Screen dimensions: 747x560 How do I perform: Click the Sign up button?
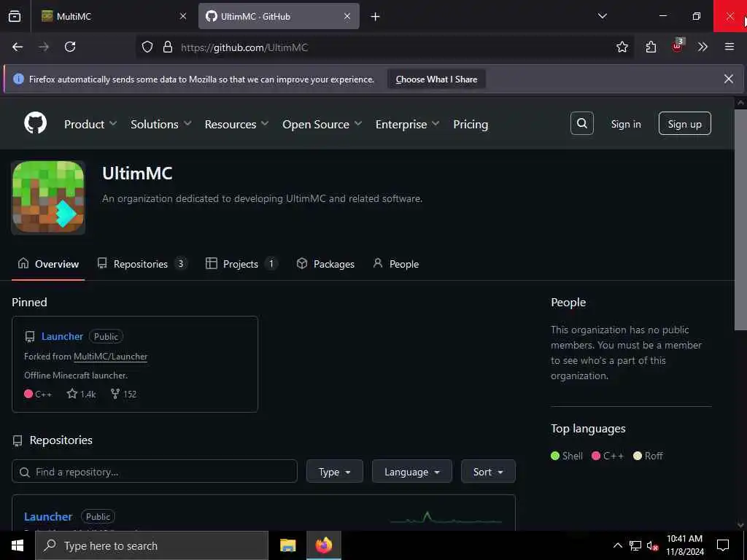click(684, 124)
